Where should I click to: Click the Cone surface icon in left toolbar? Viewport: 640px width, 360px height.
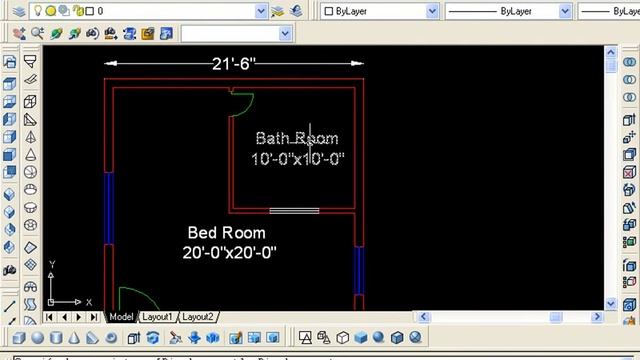click(30, 155)
